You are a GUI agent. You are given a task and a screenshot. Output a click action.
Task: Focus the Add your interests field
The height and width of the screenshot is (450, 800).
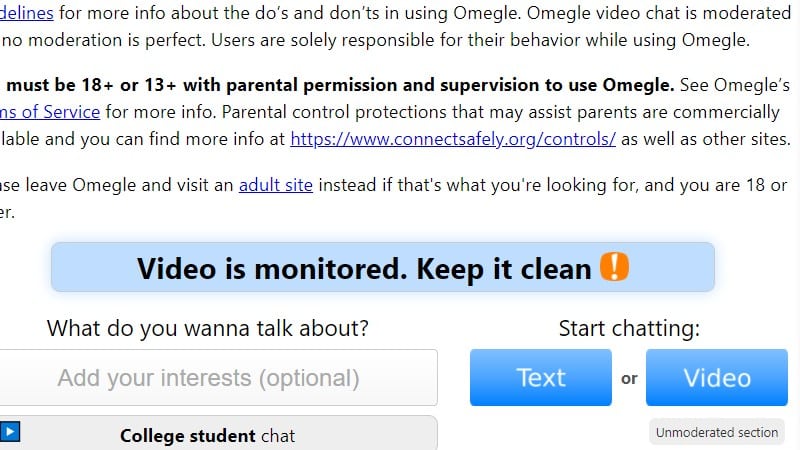tap(208, 378)
